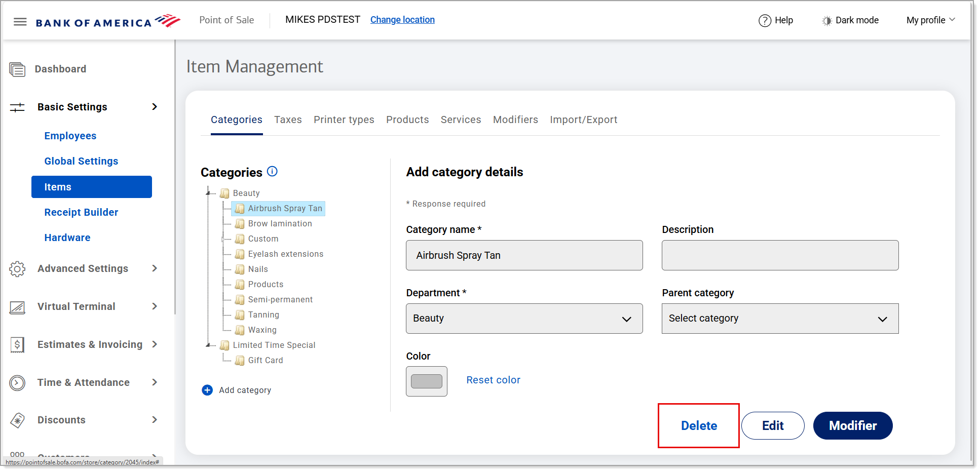980x472 pixels.
Task: Click the Limited Time Special folder icon
Action: click(224, 345)
